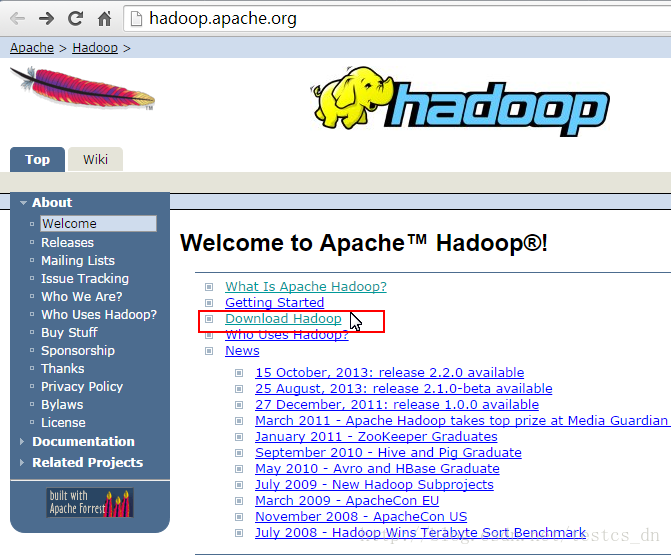Click the page icon in the address bar
Screen dimensions: 671x555
point(136,19)
